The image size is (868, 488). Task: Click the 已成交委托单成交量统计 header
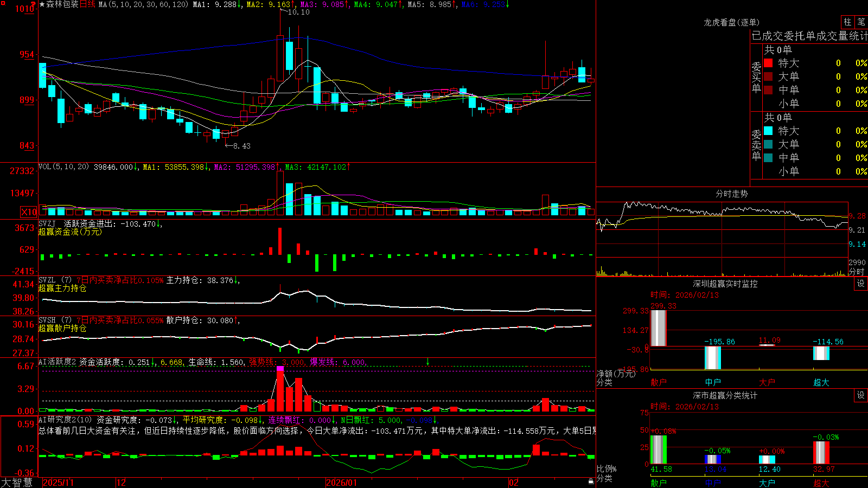[x=809, y=36]
